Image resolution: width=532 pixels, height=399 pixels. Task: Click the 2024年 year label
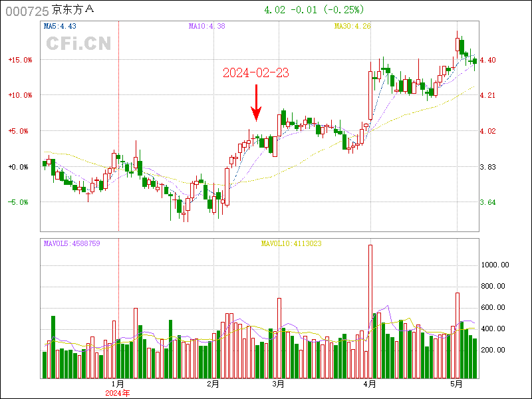point(118,393)
